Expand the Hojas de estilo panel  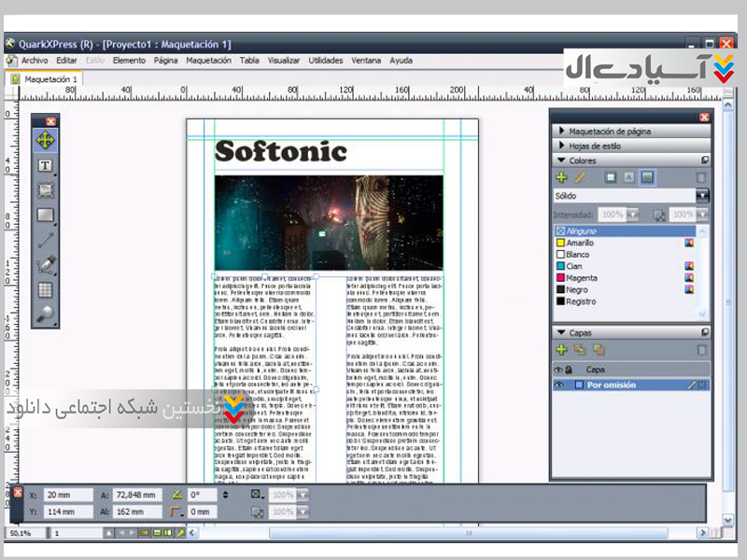596,146
